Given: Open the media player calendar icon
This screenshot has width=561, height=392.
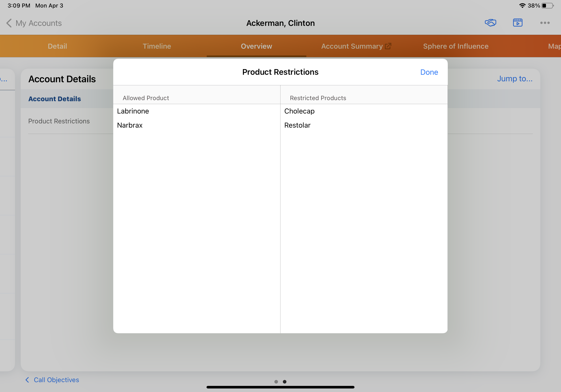Looking at the screenshot, I should tap(518, 23).
